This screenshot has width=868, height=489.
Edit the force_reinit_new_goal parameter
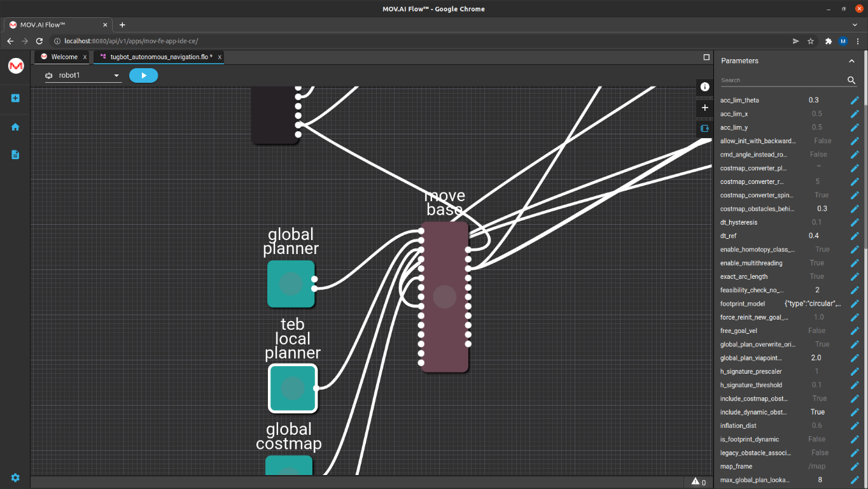pos(855,317)
